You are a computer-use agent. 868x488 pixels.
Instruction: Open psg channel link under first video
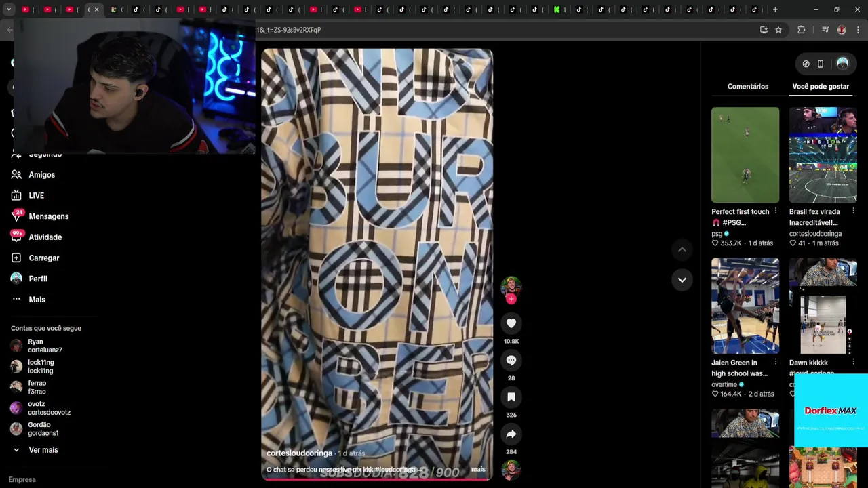coord(717,234)
